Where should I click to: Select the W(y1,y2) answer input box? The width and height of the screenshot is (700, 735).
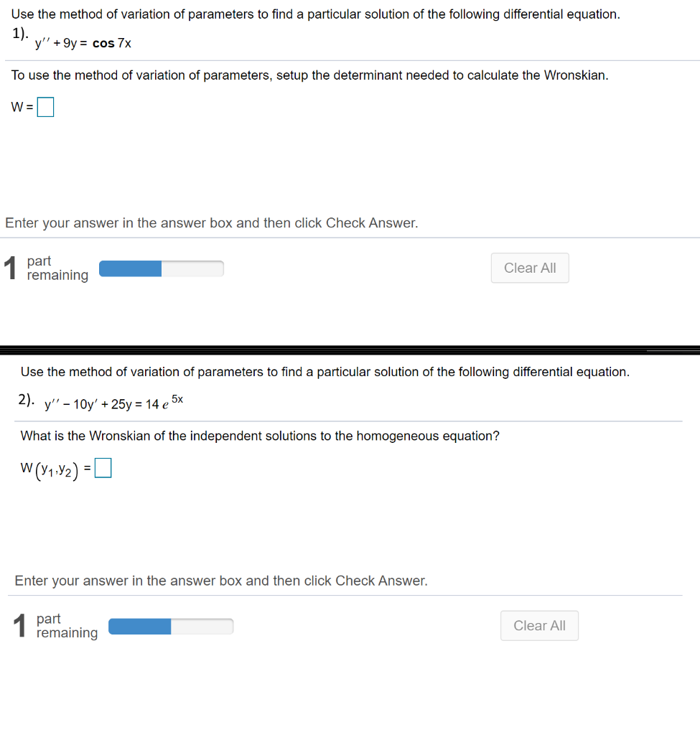[x=103, y=467]
